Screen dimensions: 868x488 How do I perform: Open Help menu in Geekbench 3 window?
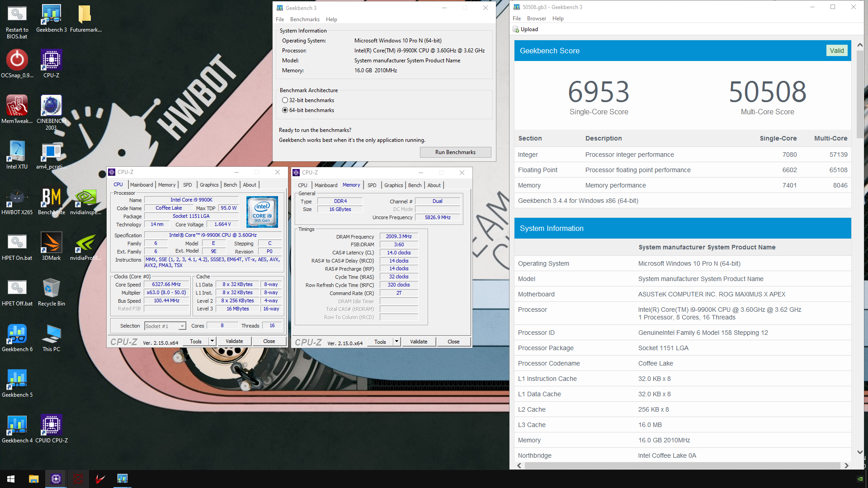(331, 19)
